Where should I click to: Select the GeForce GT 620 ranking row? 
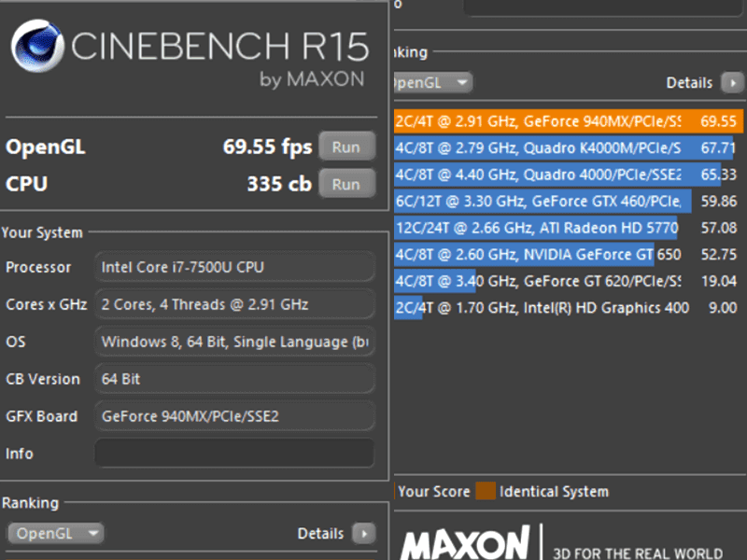click(x=569, y=281)
